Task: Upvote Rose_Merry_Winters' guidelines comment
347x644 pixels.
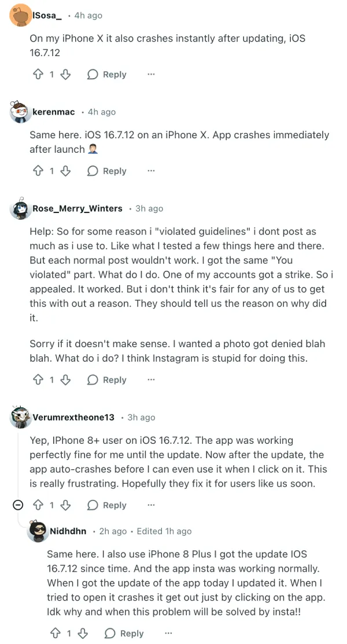Action: click(x=39, y=380)
